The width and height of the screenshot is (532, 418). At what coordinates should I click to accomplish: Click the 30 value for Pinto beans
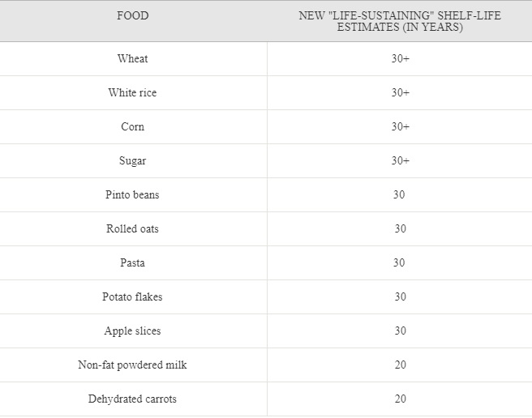coord(399,194)
